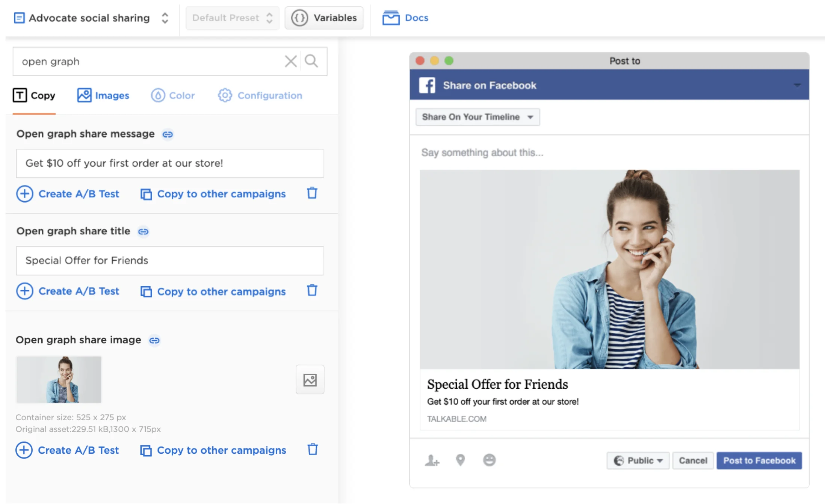Viewport: 825px width, 504px height.
Task: Click the Original asset info text
Action: click(88, 429)
